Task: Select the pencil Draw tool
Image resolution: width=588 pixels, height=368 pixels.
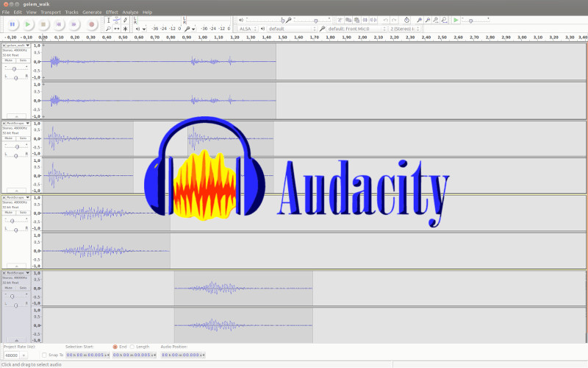Action: point(125,21)
